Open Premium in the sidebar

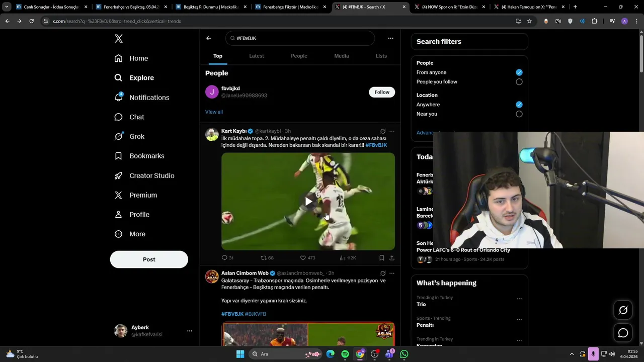tap(136, 195)
